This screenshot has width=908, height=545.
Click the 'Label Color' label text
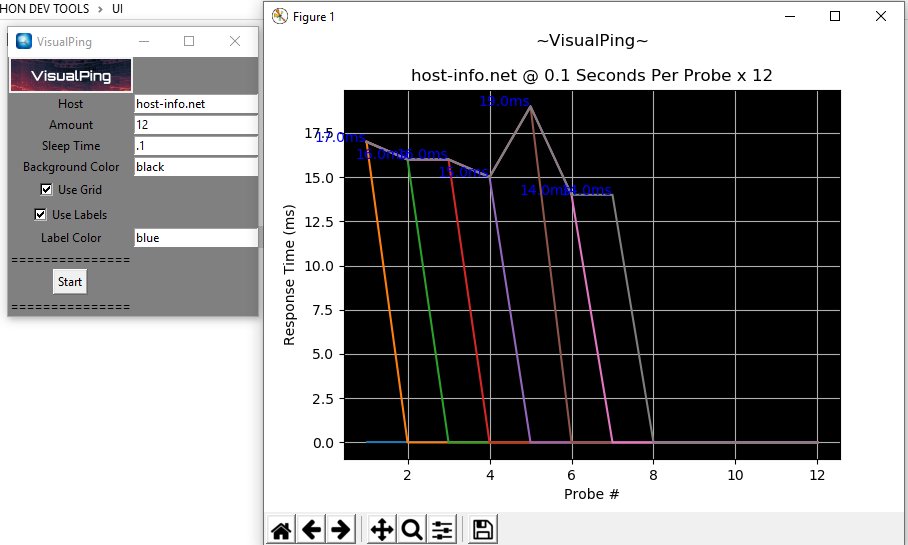tap(71, 237)
